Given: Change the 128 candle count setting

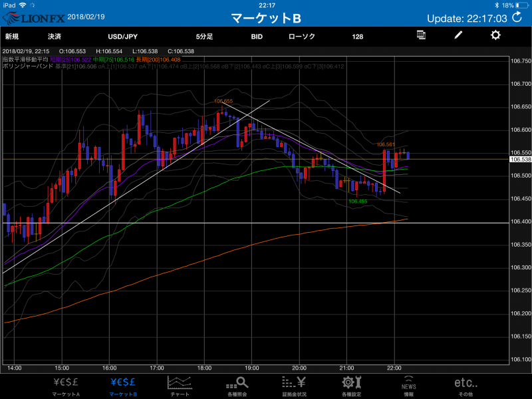Looking at the screenshot, I should click(x=358, y=37).
